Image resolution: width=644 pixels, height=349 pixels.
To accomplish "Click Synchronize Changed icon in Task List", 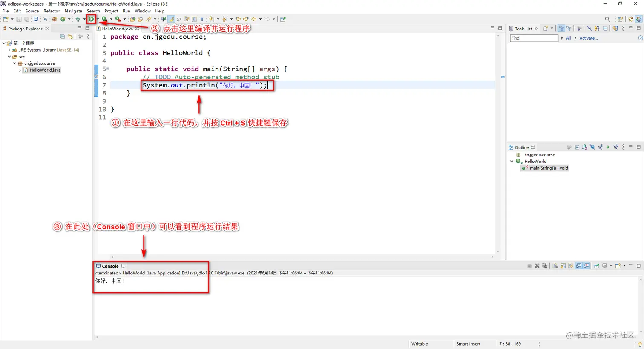I will tap(615, 29).
